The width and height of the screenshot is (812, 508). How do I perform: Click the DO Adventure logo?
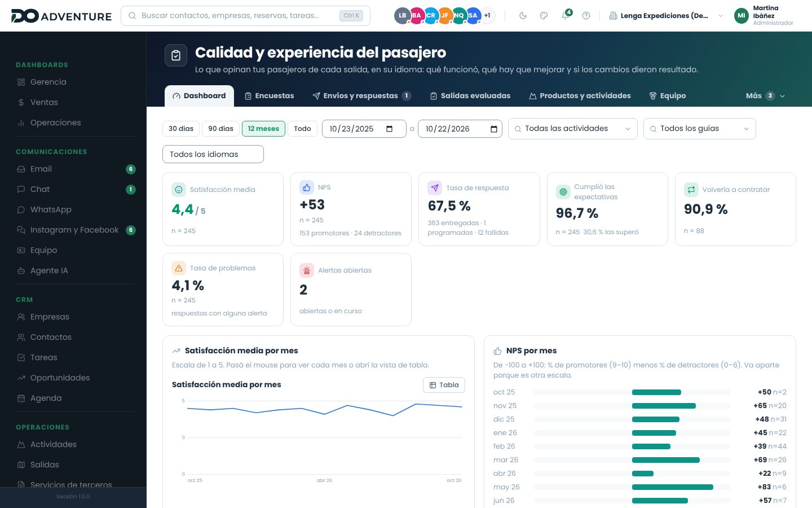tap(61, 16)
